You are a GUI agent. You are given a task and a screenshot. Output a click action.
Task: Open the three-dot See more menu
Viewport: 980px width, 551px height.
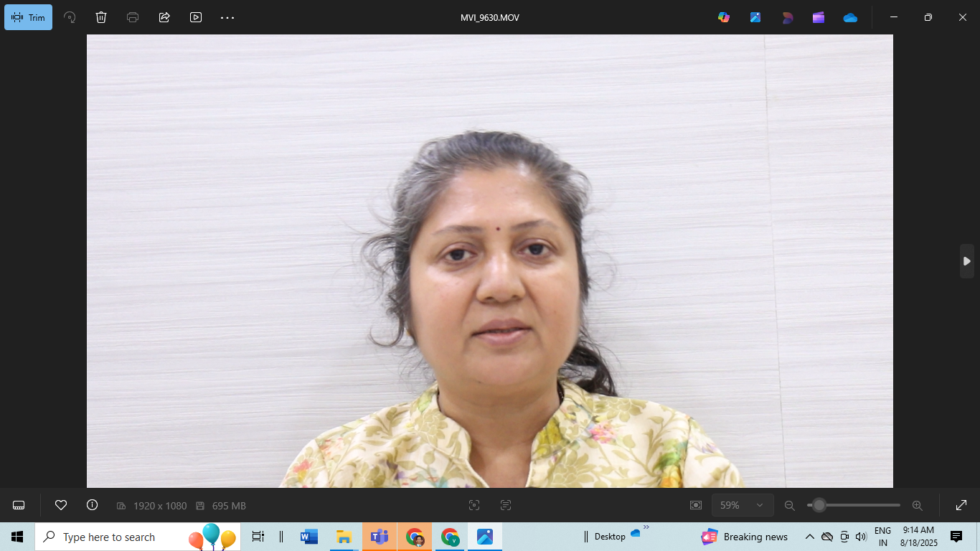click(x=227, y=17)
